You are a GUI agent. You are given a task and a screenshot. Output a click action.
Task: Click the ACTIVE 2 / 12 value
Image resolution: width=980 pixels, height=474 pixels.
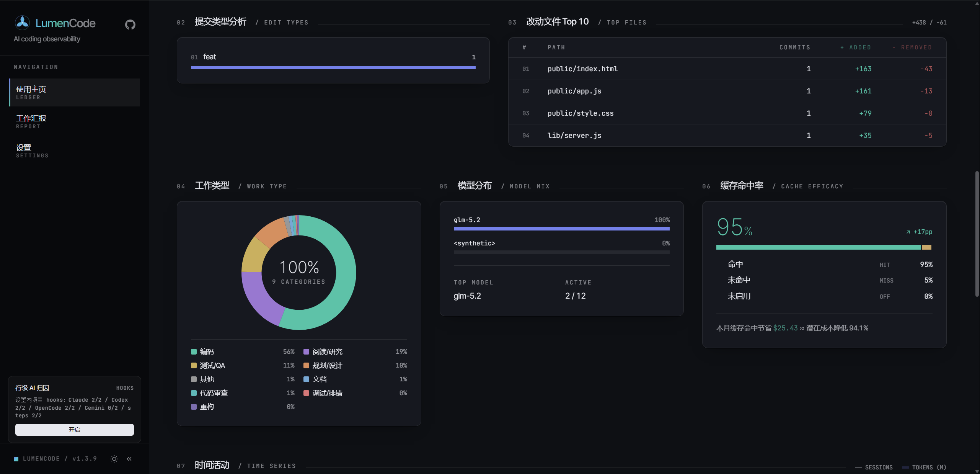[575, 296]
